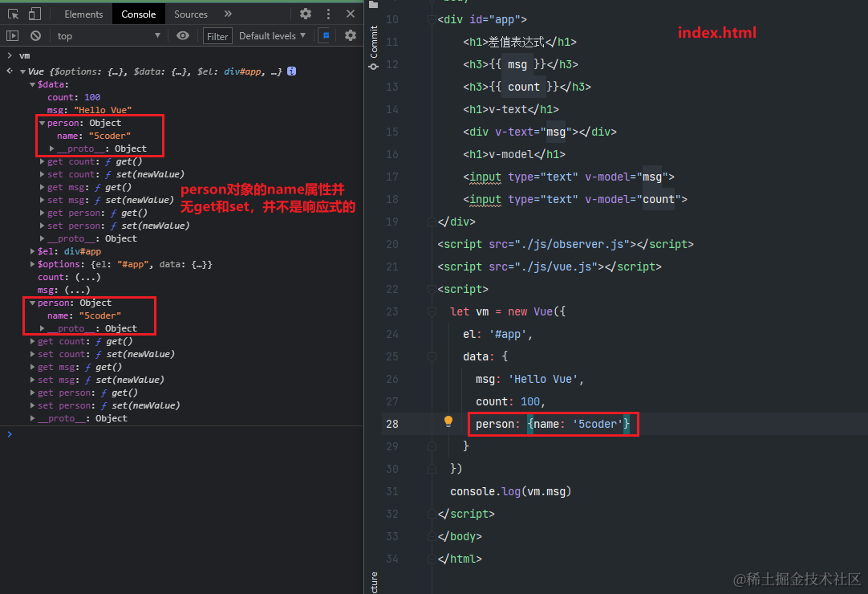Fold the script block at line 22
Screen dimensions: 868x594
(x=432, y=289)
